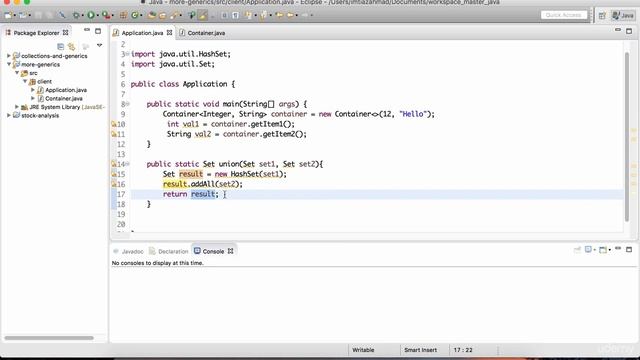Viewport: 640px width, 360px height.
Task: Click Collapse All icon in Package Explorer
Action: (60, 46)
